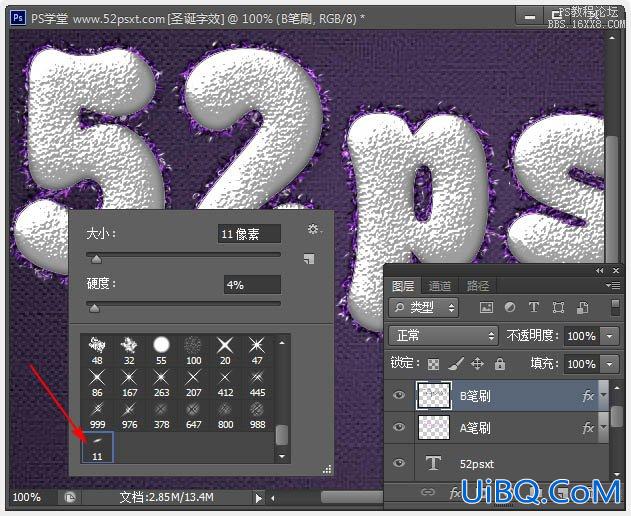Switch to the 路径 tab
This screenshot has width=631, height=516.
(478, 286)
